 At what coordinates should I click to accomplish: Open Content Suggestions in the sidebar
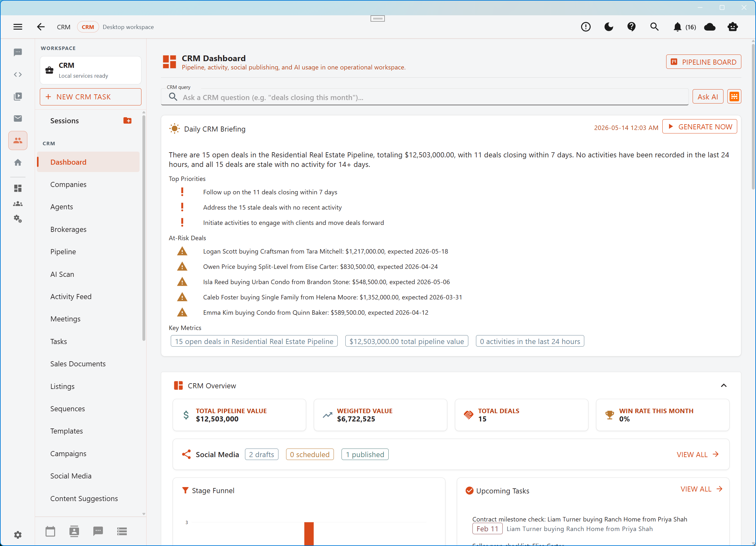click(88, 498)
